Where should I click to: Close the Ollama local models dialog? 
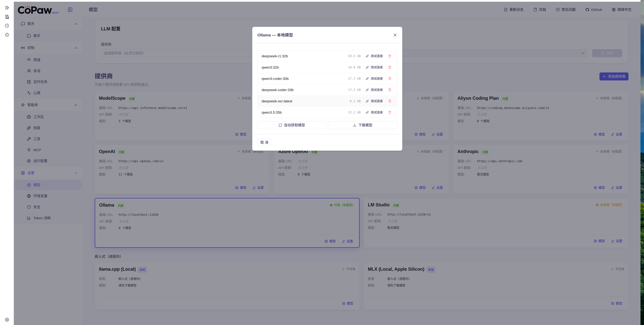point(395,35)
